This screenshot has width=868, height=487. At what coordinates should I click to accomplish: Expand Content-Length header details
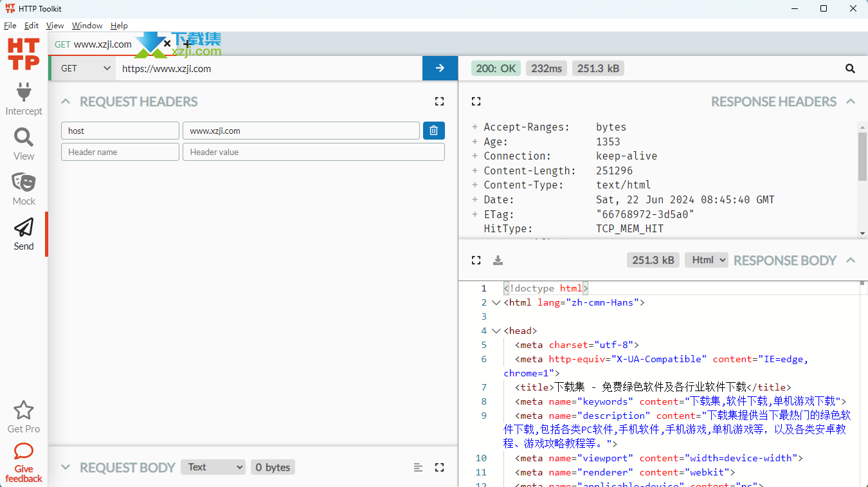[x=475, y=170]
